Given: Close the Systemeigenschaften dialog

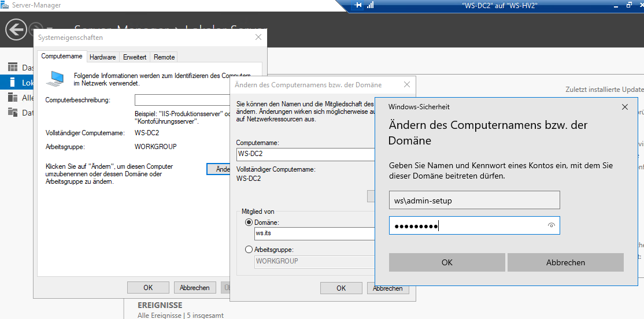Looking at the screenshot, I should 258,37.
